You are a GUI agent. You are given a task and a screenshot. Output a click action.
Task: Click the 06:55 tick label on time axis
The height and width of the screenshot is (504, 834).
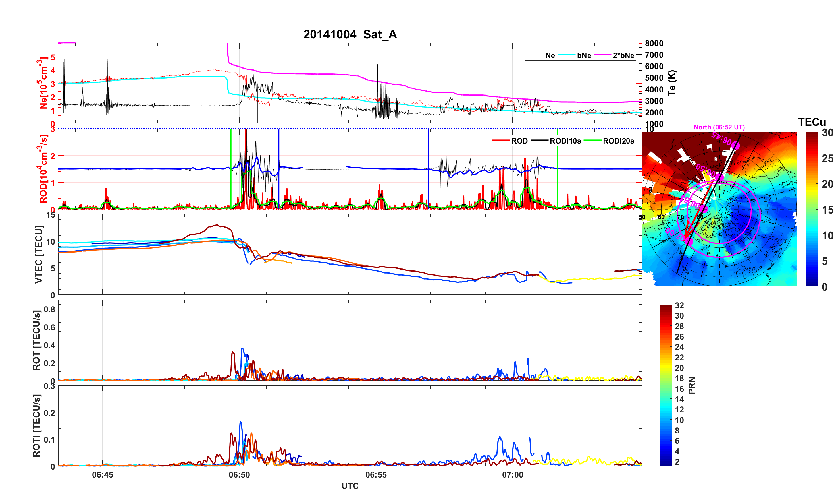tap(376, 474)
